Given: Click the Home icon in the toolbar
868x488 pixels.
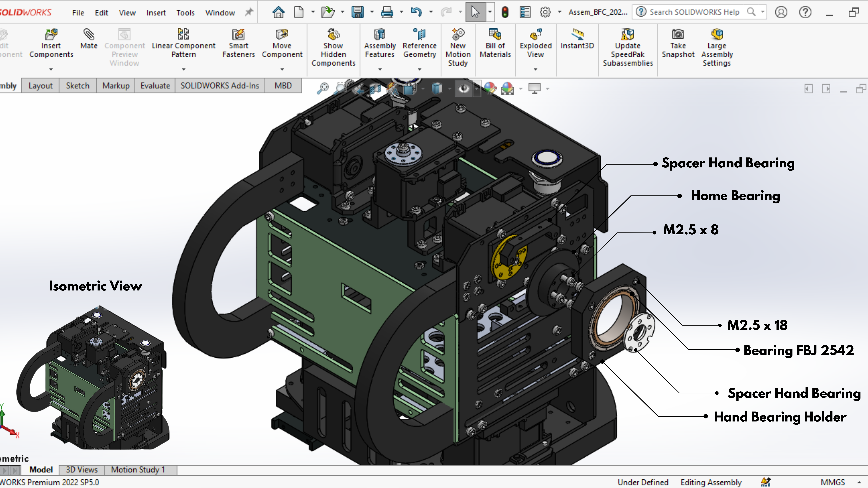Looking at the screenshot, I should (278, 12).
